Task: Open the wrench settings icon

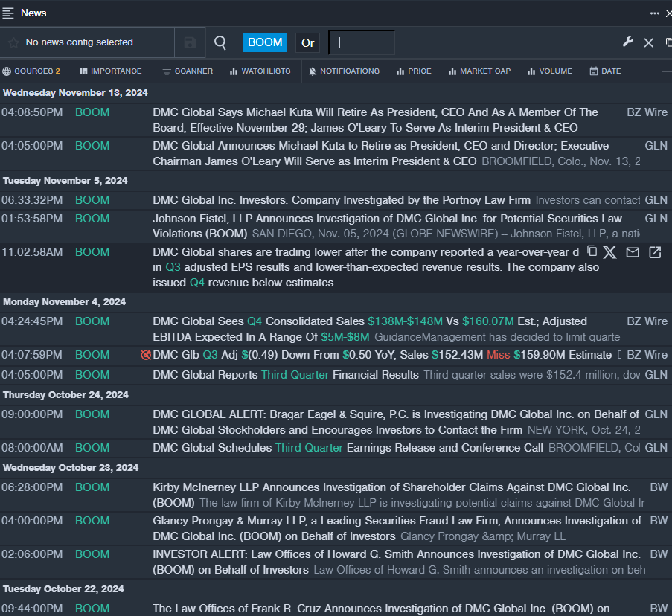Action: coord(627,42)
